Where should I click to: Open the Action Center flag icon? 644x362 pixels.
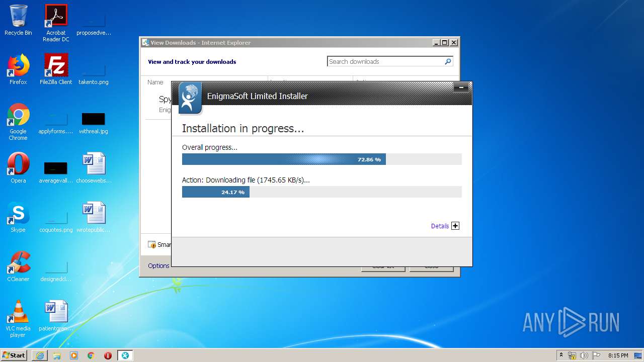pos(596,355)
